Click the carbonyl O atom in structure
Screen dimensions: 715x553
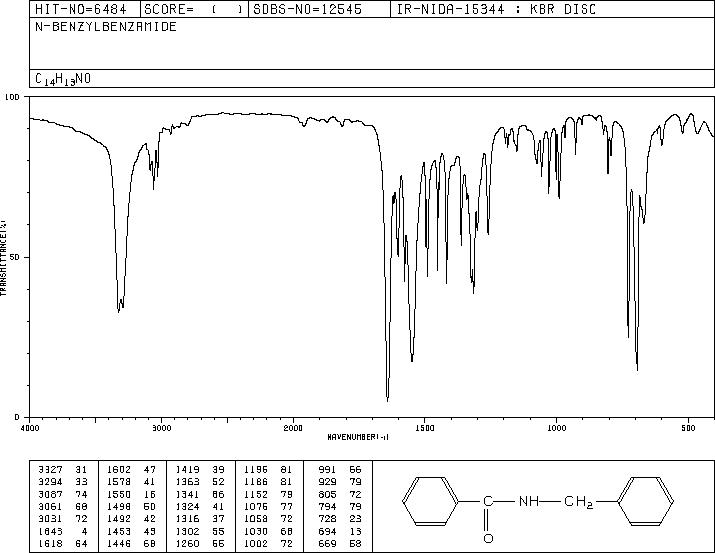[x=488, y=538]
